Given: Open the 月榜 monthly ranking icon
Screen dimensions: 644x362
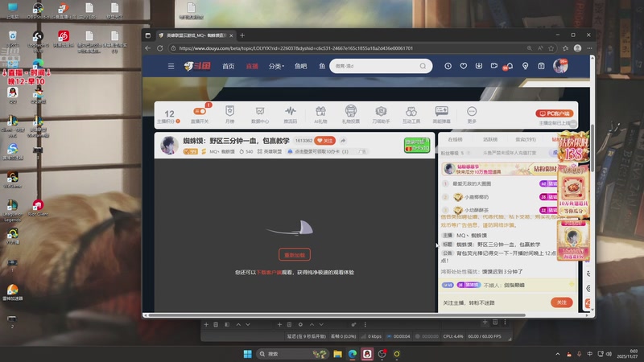Looking at the screenshot, I should tap(229, 113).
